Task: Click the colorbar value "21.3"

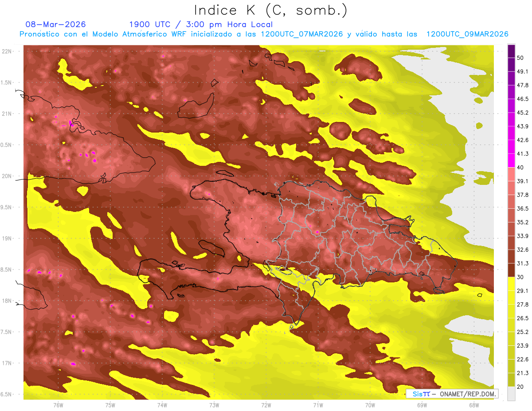Action: point(523,373)
